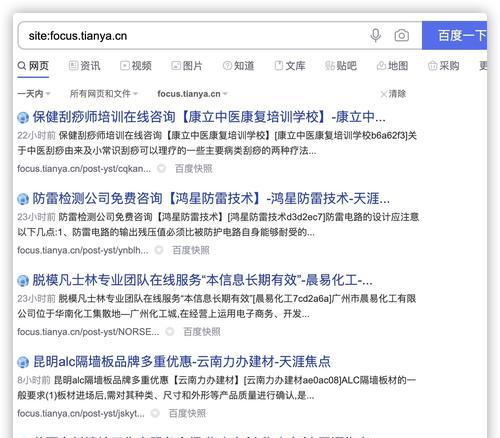Open result 保健刮痧师培训在线咨询 title link

click(209, 117)
